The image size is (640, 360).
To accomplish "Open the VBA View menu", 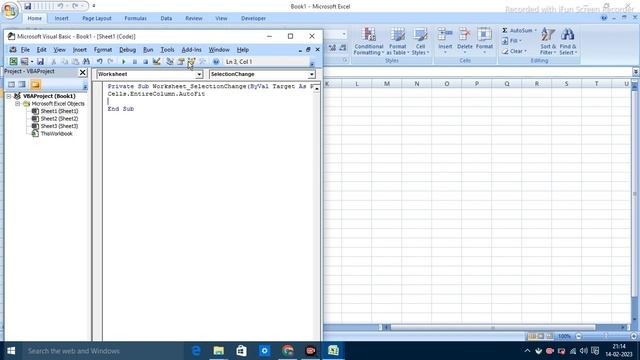I will pyautogui.click(x=60, y=50).
